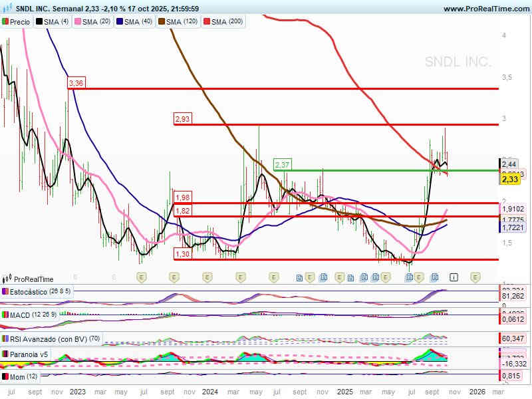Click the yellow 2,33 current price tag
This screenshot has height=399, width=532.
510,179
